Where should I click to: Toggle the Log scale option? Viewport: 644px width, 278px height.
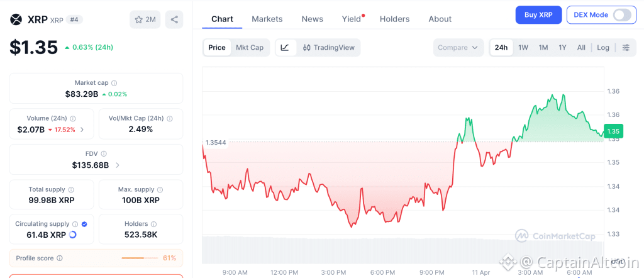point(603,47)
